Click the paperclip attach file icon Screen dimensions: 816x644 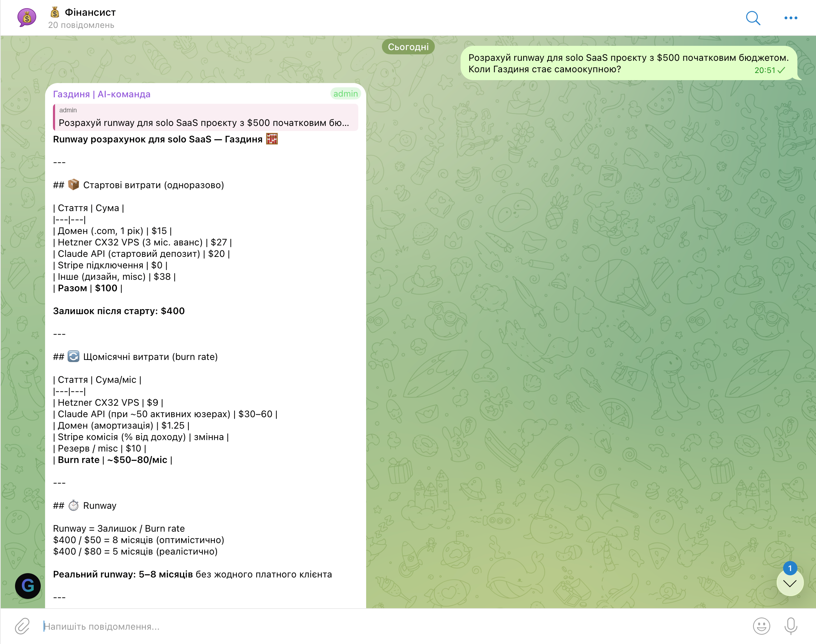22,626
